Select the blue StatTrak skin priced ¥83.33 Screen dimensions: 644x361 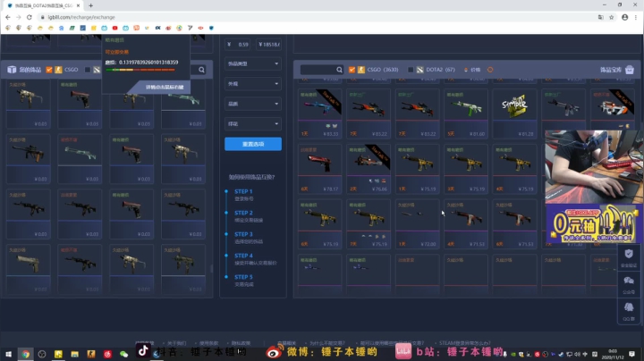click(x=319, y=113)
